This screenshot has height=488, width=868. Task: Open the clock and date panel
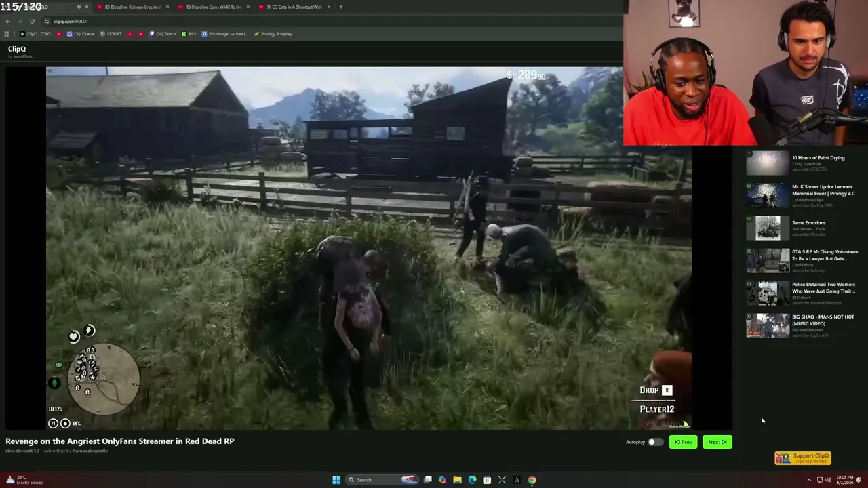[x=844, y=480]
